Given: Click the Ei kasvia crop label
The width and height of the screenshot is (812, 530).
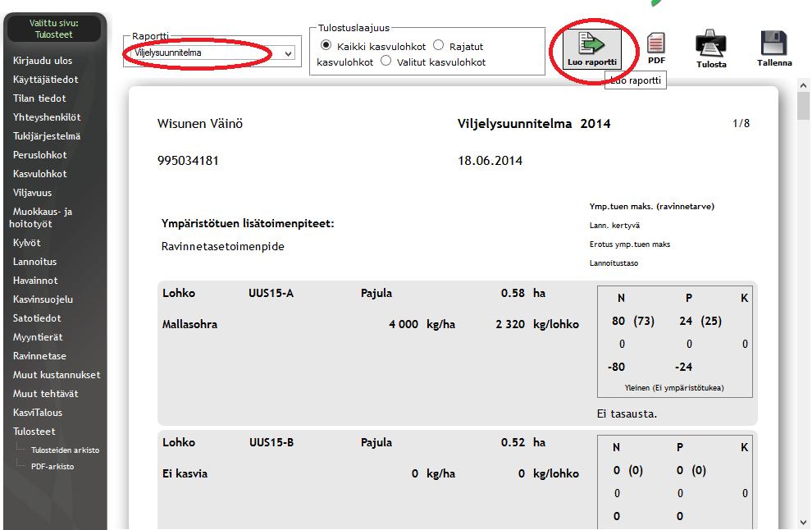Looking at the screenshot, I should coord(185,473).
